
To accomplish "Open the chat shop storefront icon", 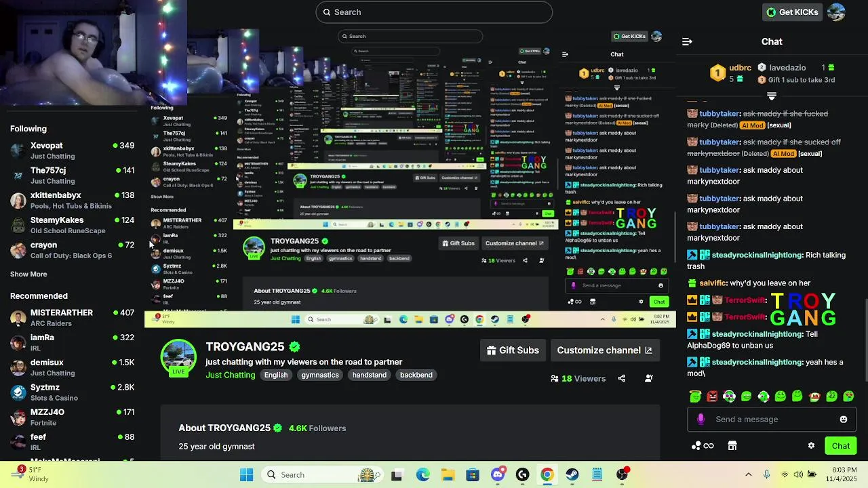I will click(732, 446).
